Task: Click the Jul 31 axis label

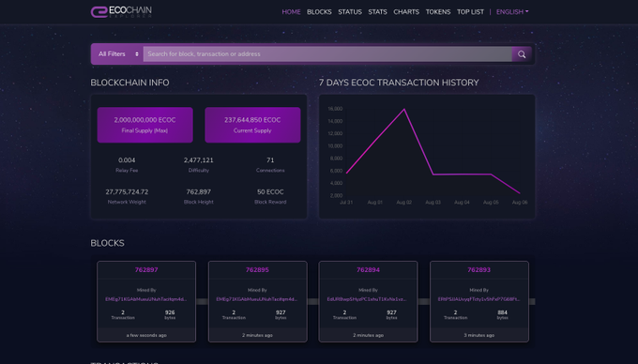Action: 346,202
